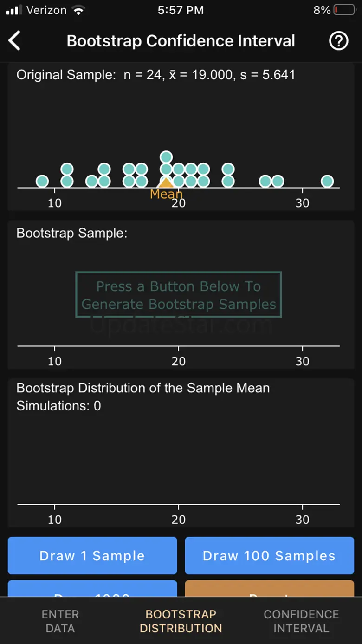Viewport: 362px width, 644px height.
Task: Open the Confidence Interval tab
Action: point(301,621)
